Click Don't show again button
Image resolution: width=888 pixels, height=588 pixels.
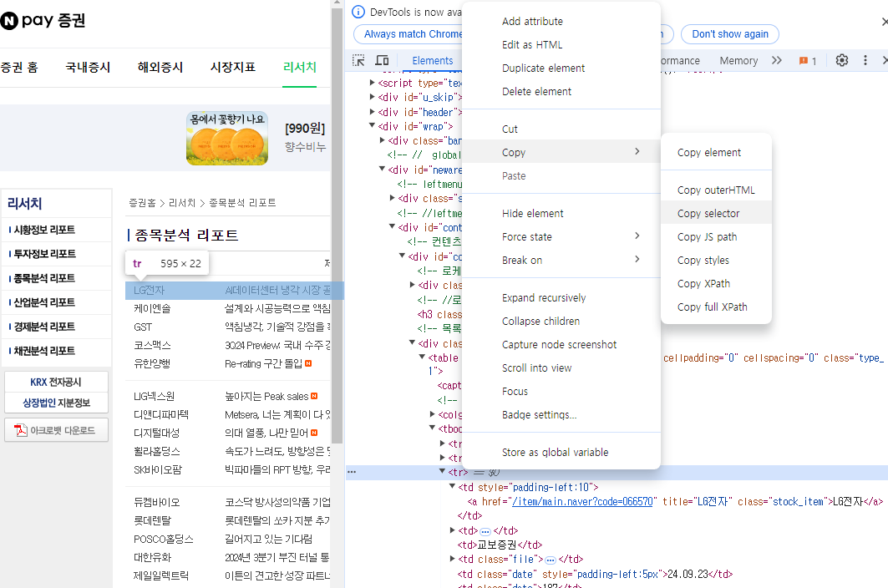[x=729, y=34]
